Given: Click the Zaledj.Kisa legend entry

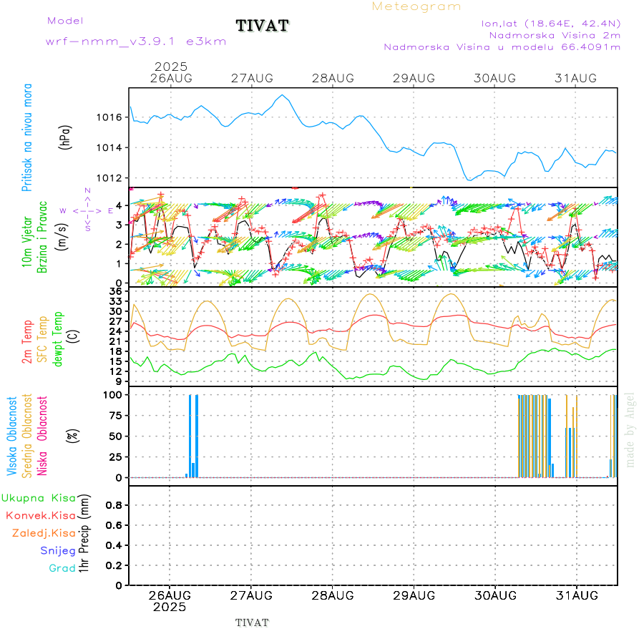Looking at the screenshot, I should coord(44,533).
